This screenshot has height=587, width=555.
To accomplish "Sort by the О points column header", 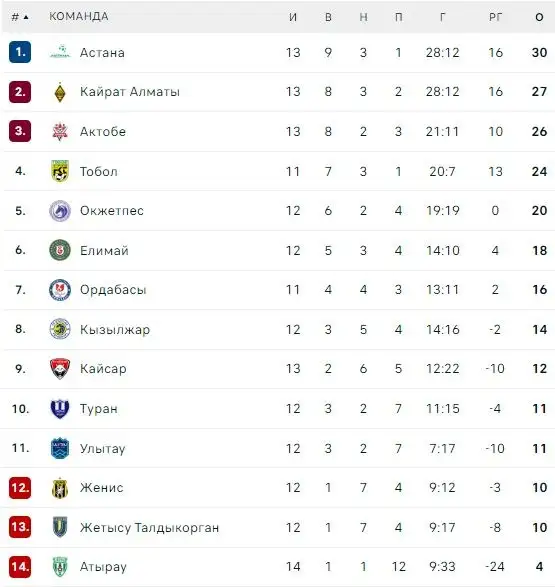I will pyautogui.click(x=539, y=17).
